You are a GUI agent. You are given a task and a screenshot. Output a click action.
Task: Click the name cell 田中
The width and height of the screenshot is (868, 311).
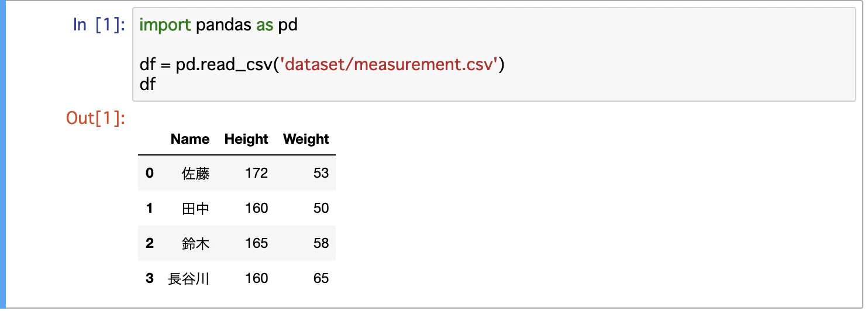(195, 209)
